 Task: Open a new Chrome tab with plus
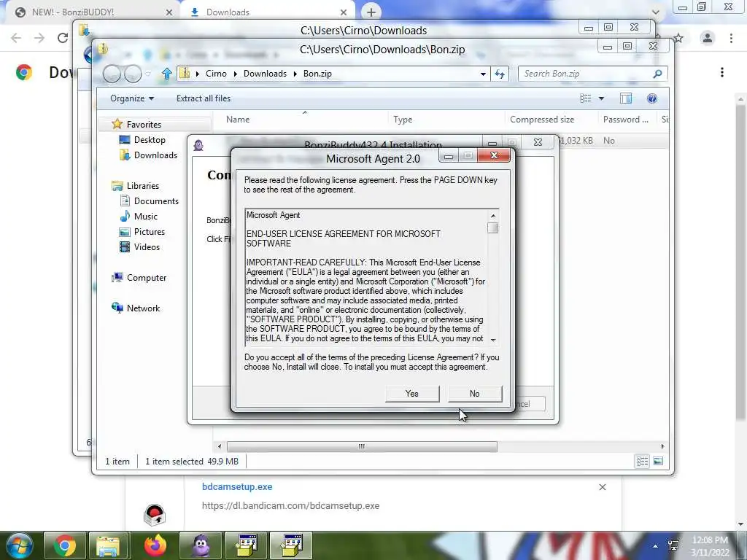[371, 12]
